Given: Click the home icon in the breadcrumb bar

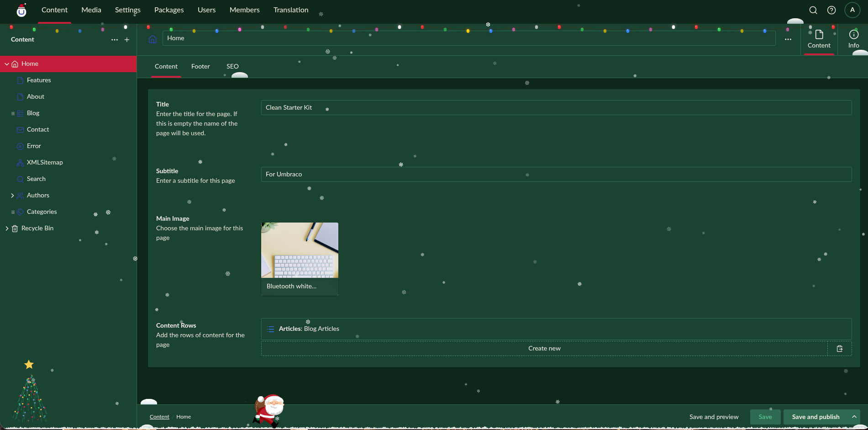Looking at the screenshot, I should click(152, 39).
